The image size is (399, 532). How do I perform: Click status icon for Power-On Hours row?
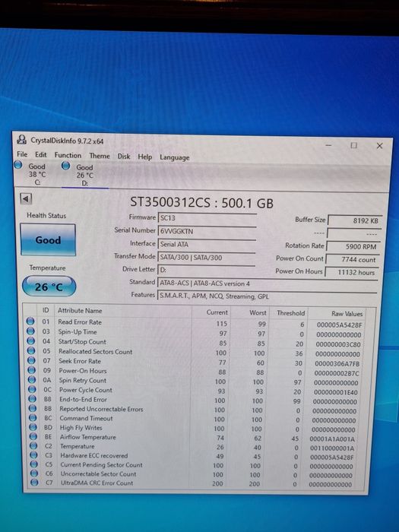(32, 370)
